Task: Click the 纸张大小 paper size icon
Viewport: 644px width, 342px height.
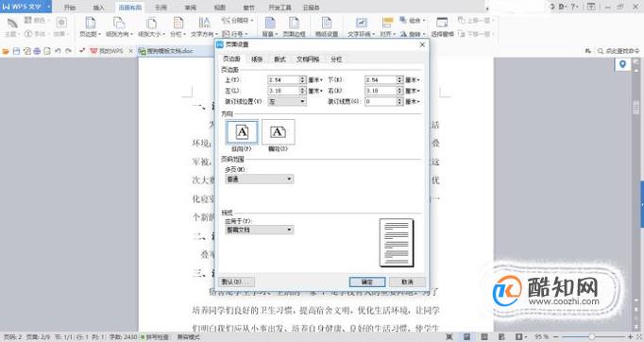Action: point(151,23)
